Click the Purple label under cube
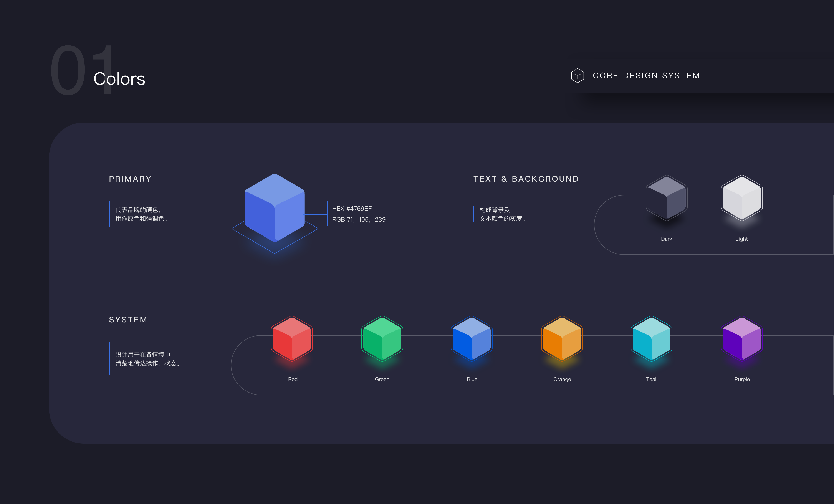 [742, 379]
